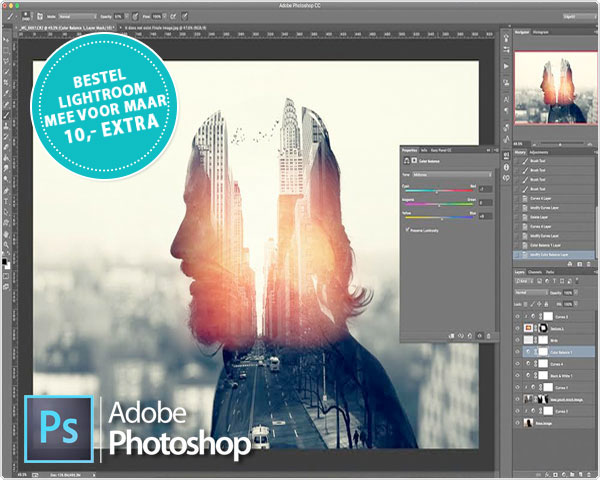
Task: Click the Navigator preview thumbnail
Action: (556, 88)
